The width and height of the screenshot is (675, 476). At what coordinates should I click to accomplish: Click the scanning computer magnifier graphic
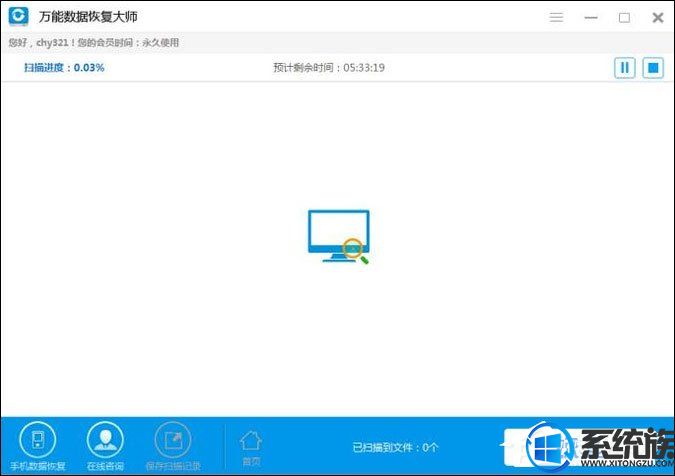339,236
